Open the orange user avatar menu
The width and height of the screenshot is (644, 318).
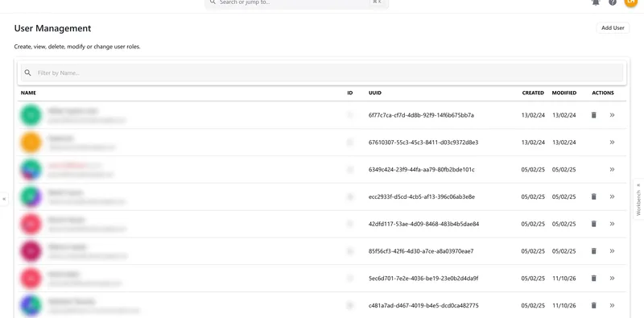pyautogui.click(x=630, y=2)
